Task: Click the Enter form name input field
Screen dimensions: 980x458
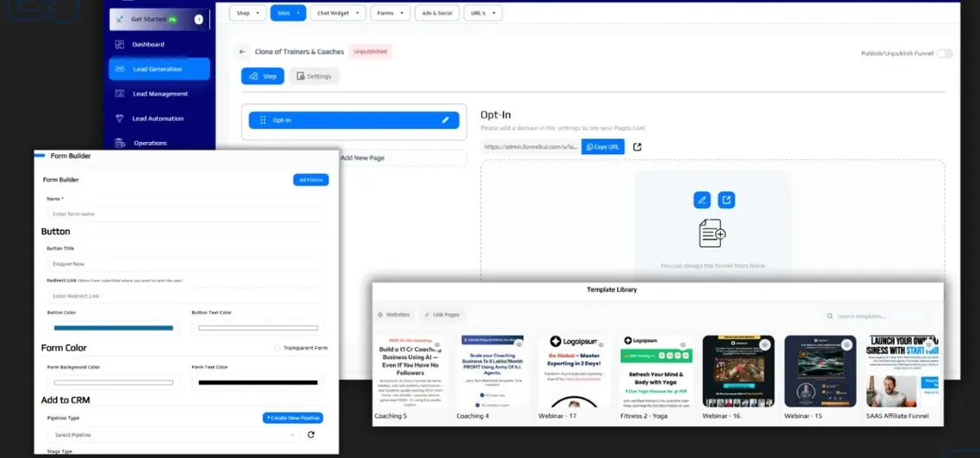Action: tap(185, 214)
